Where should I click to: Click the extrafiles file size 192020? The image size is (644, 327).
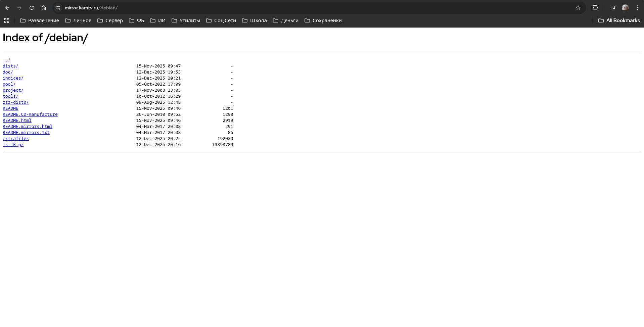tap(225, 139)
